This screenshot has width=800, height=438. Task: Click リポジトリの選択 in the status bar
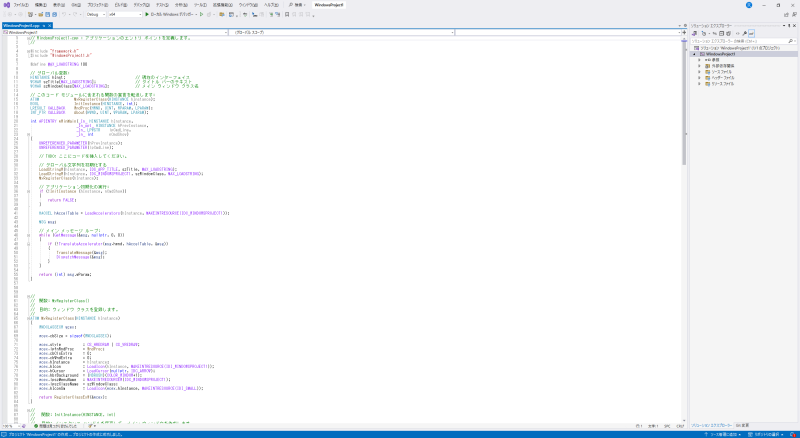tap(767, 434)
